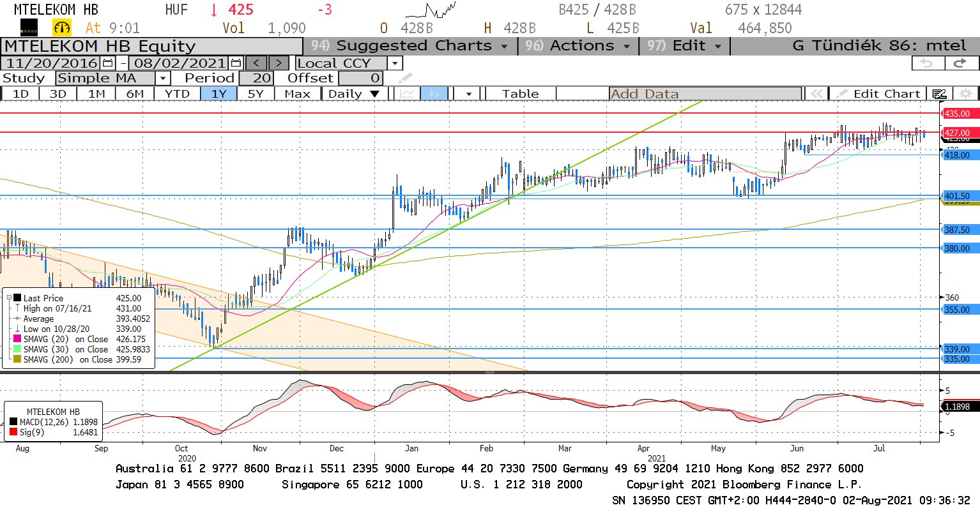Screen dimensions: 980x519
Task: Click the SMAVG (200) olive color swatch
Action: tap(17, 359)
